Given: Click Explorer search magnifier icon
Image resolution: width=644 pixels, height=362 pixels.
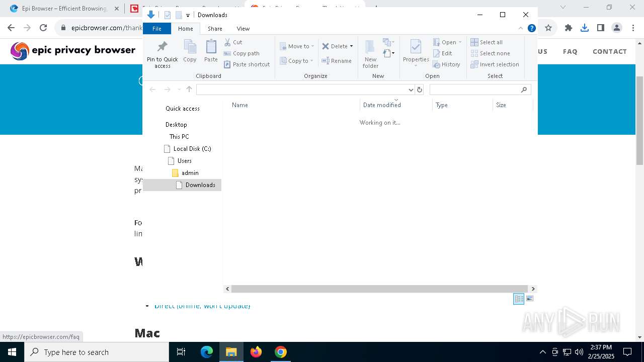Looking at the screenshot, I should [x=524, y=89].
